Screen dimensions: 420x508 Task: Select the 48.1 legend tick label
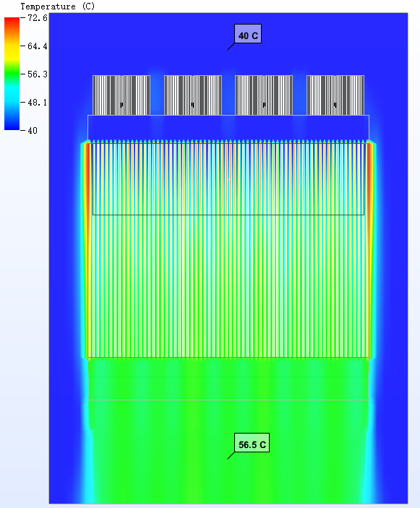(x=38, y=103)
